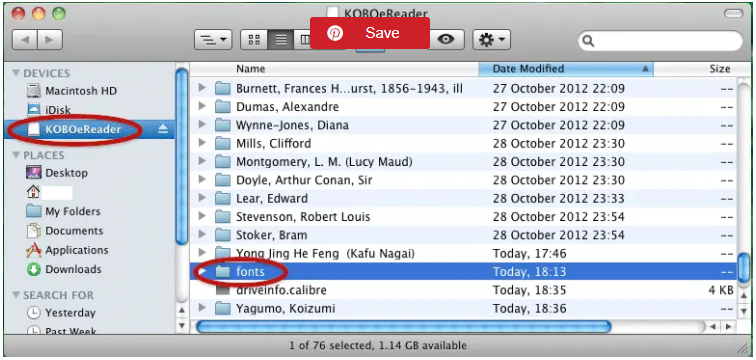Select the driveinfo.calibre file icon
This screenshot has width=756, height=360.
coord(222,290)
